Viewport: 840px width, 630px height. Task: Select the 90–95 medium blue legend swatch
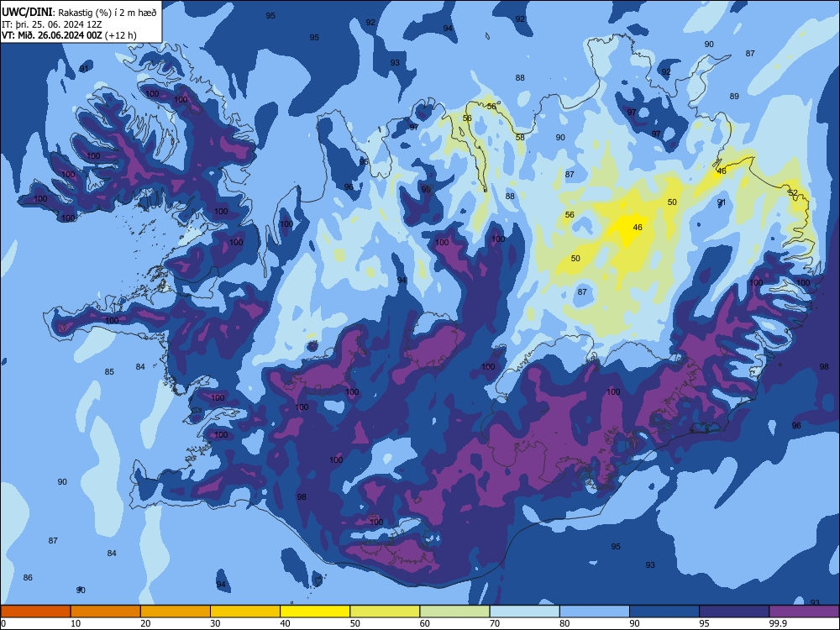point(664,612)
